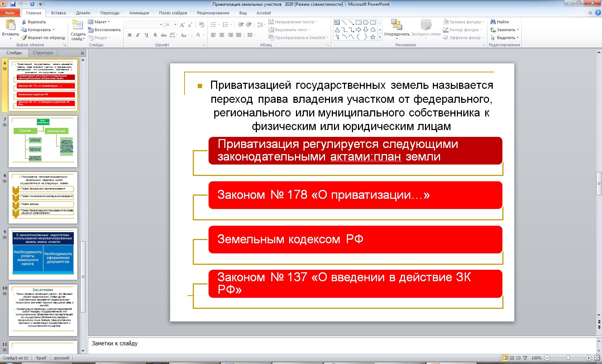Open the font size dropdown
The image size is (602, 364).
[x=175, y=25]
